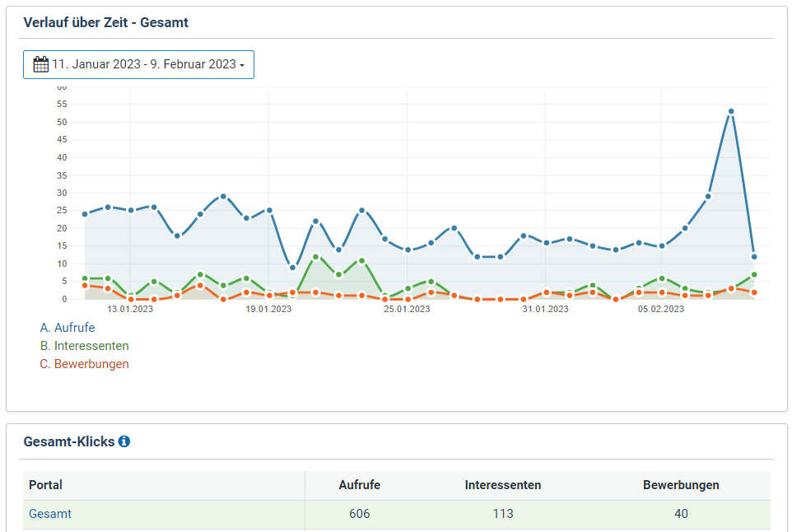Select the Aufrufe column header

[x=360, y=485]
